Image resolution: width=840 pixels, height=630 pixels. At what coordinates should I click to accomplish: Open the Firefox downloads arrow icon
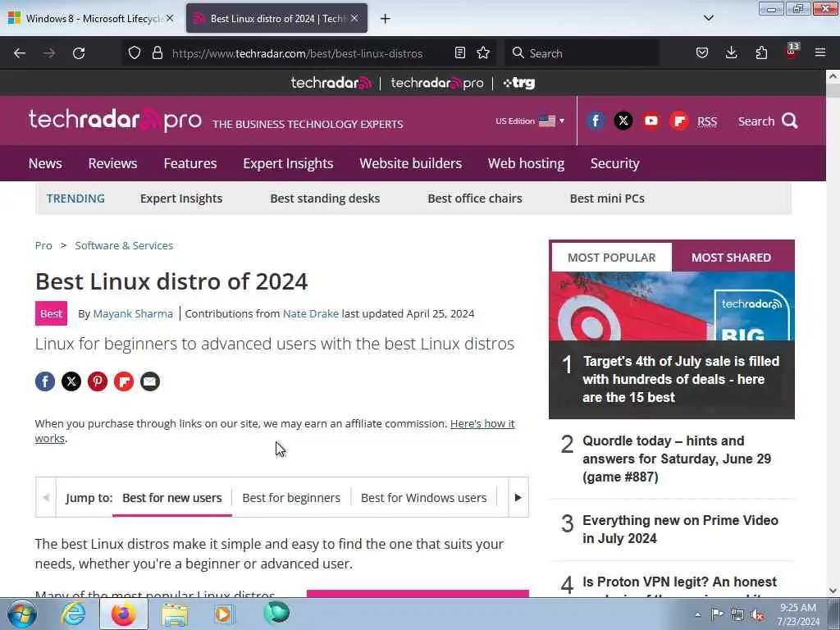pyautogui.click(x=731, y=52)
